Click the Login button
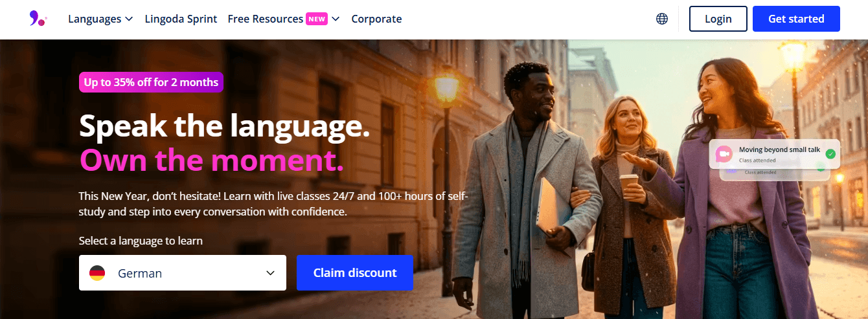Screen dimensions: 868x319 718,19
